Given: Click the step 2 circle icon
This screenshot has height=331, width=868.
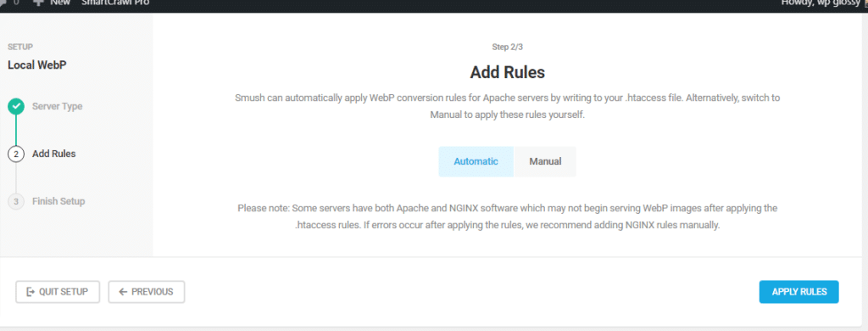Looking at the screenshot, I should coord(16,154).
